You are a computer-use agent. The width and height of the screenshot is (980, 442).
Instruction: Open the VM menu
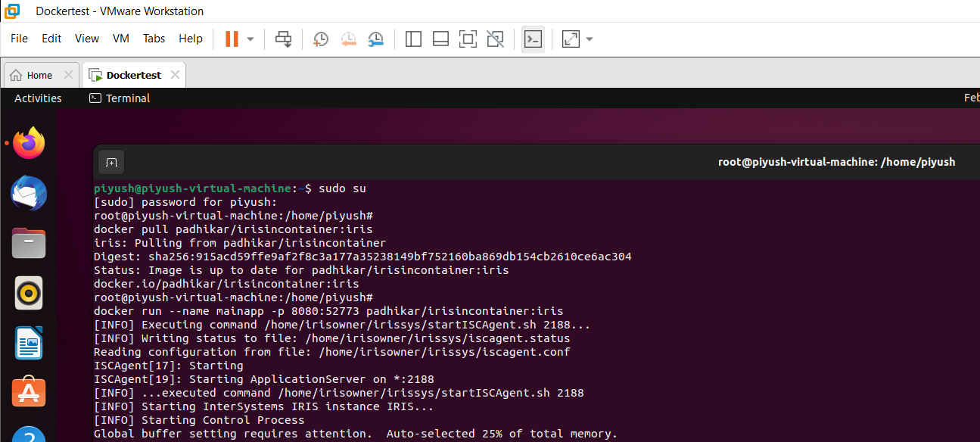[x=121, y=39]
